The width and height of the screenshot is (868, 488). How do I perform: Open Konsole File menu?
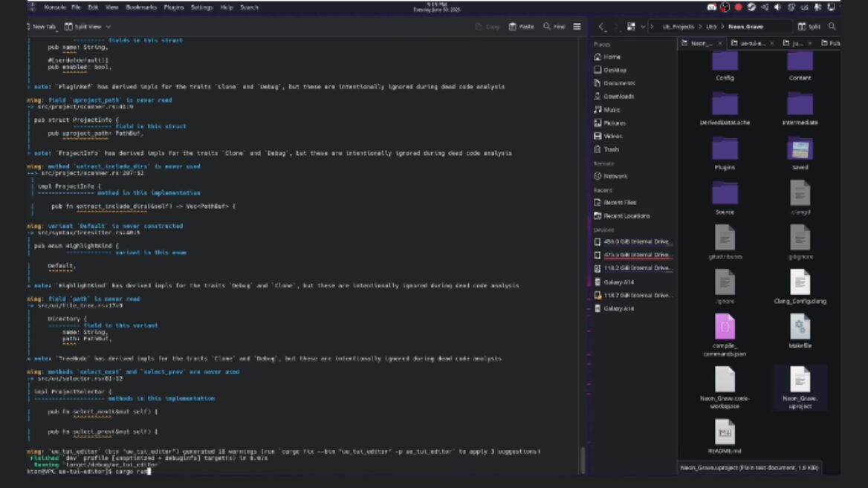pyautogui.click(x=76, y=7)
